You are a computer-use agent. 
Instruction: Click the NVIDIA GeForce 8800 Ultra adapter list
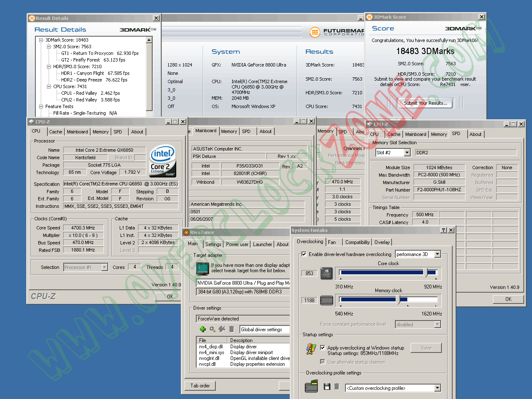pos(243,283)
